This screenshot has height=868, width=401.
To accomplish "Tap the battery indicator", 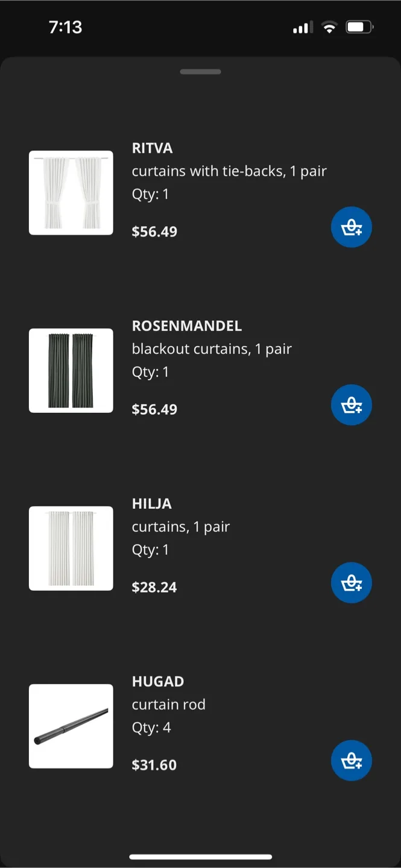I will pyautogui.click(x=358, y=27).
